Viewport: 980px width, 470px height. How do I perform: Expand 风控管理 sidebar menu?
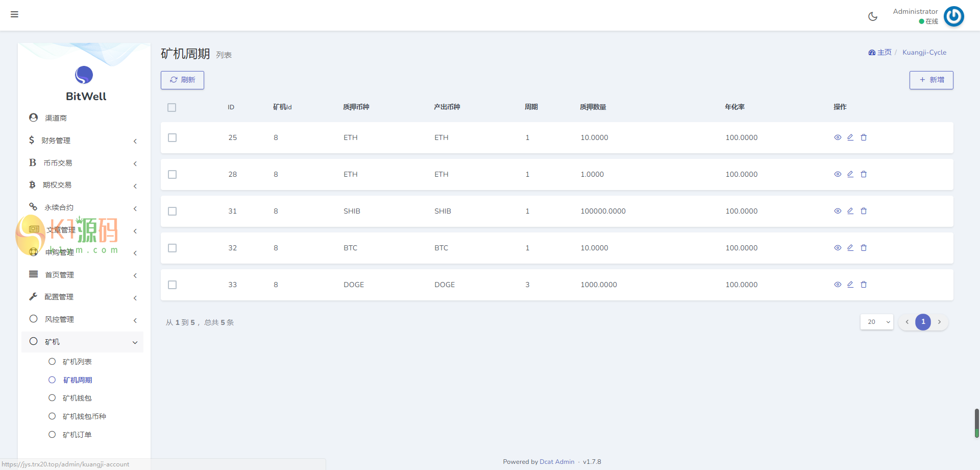coord(83,319)
